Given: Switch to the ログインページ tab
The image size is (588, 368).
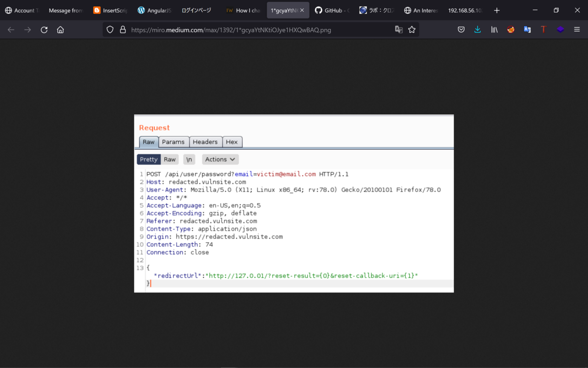Looking at the screenshot, I should pyautogui.click(x=199, y=10).
